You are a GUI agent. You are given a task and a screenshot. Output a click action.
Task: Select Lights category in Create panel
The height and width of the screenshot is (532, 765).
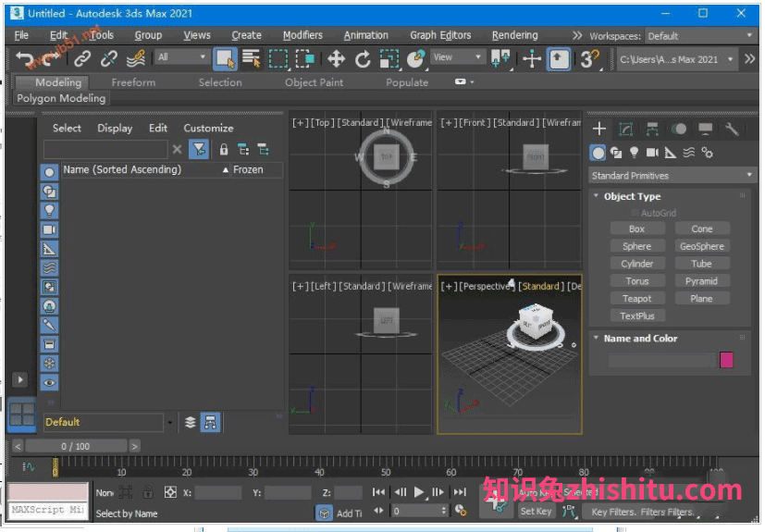634,153
